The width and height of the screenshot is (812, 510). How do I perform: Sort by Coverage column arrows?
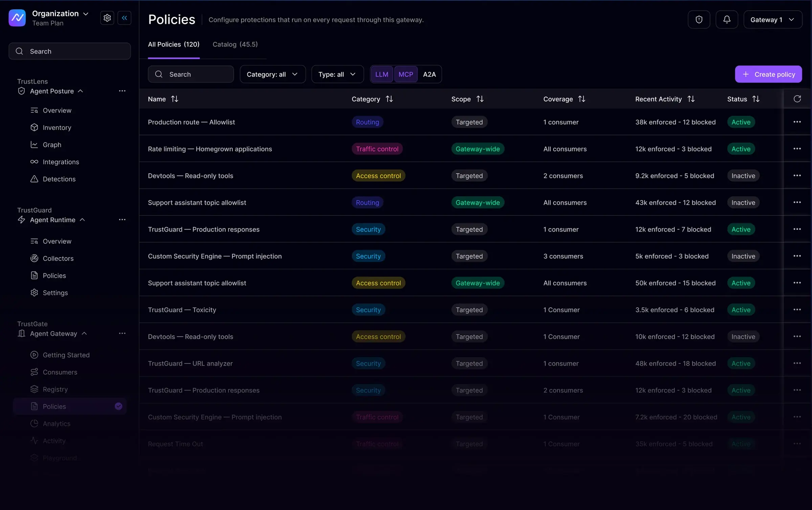pyautogui.click(x=582, y=99)
